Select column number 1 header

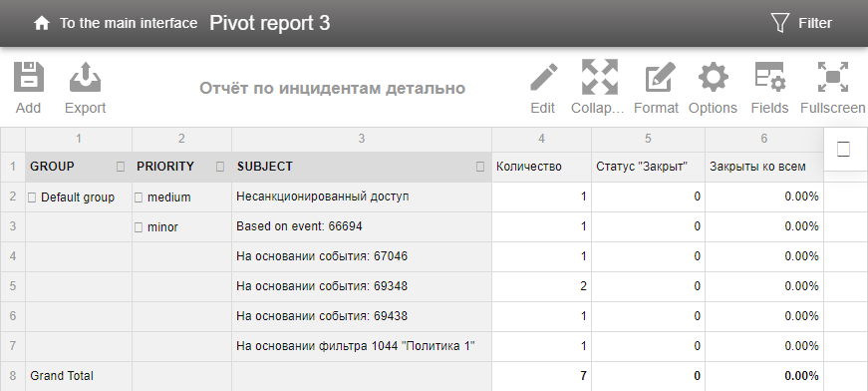click(79, 139)
